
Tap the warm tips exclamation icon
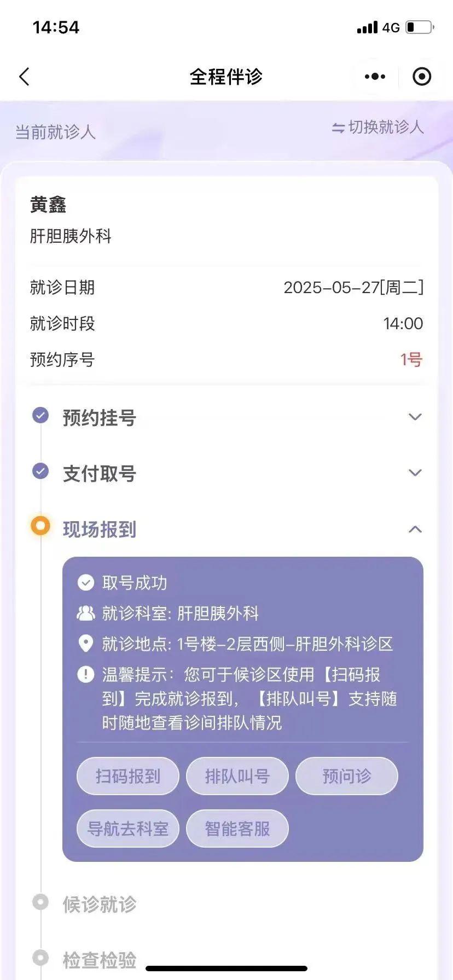tap(86, 674)
